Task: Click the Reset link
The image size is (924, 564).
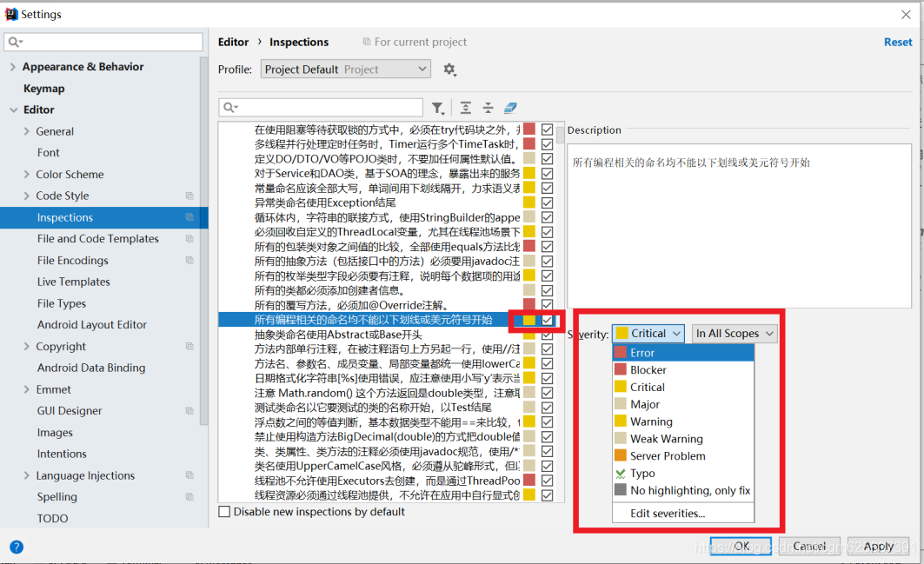Action: (x=897, y=42)
